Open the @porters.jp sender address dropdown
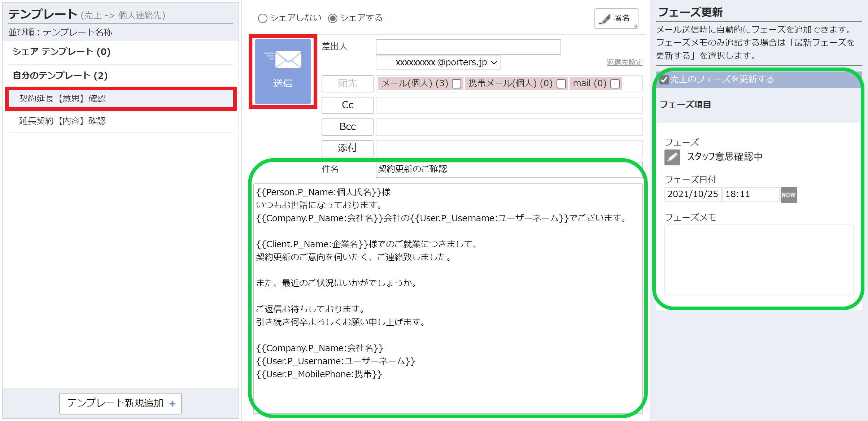The height and width of the screenshot is (421, 868). pos(438,62)
